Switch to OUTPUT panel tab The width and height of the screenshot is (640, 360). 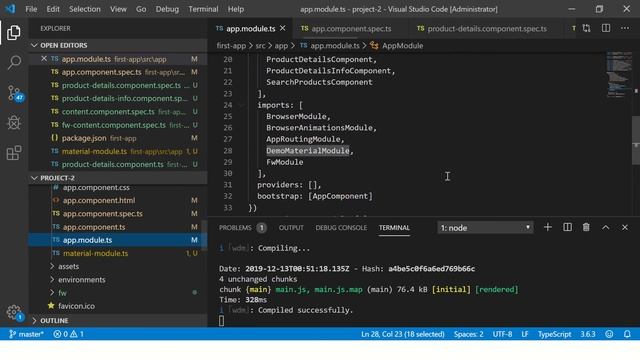[291, 227]
